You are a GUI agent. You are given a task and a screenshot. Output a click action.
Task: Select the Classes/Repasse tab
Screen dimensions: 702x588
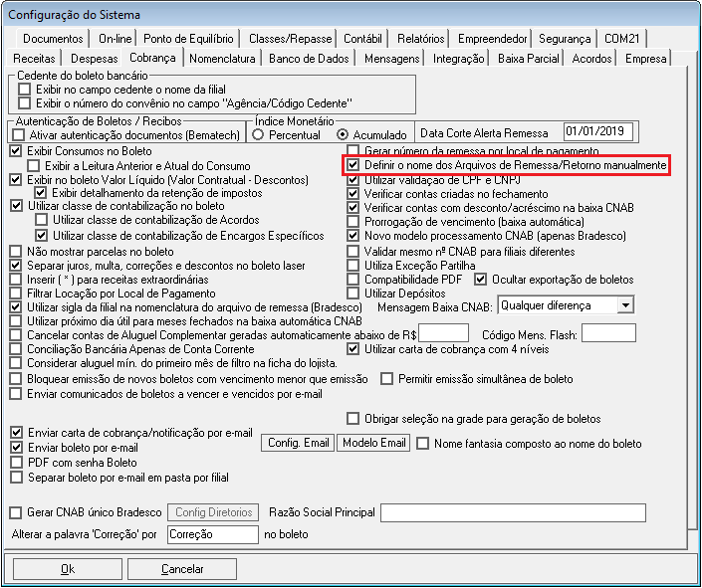coord(290,39)
